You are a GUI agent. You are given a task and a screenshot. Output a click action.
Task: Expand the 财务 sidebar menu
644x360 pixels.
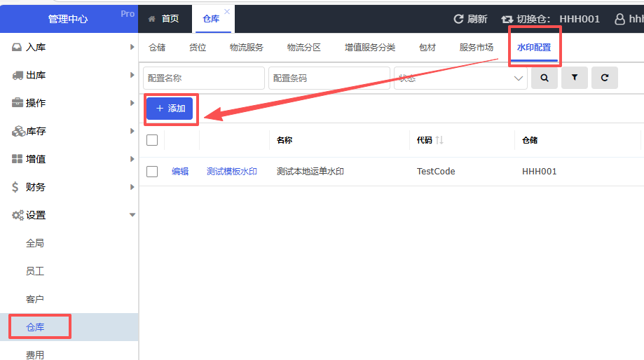pyautogui.click(x=69, y=187)
